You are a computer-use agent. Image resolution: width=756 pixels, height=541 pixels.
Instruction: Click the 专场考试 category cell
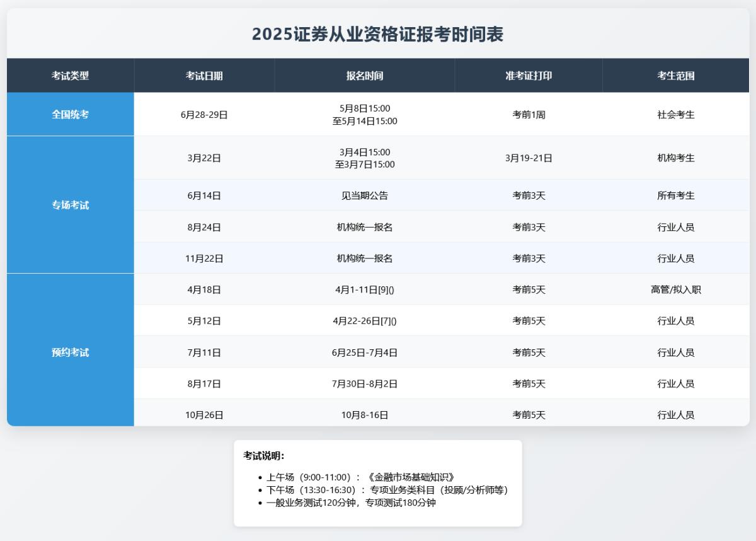(x=71, y=204)
